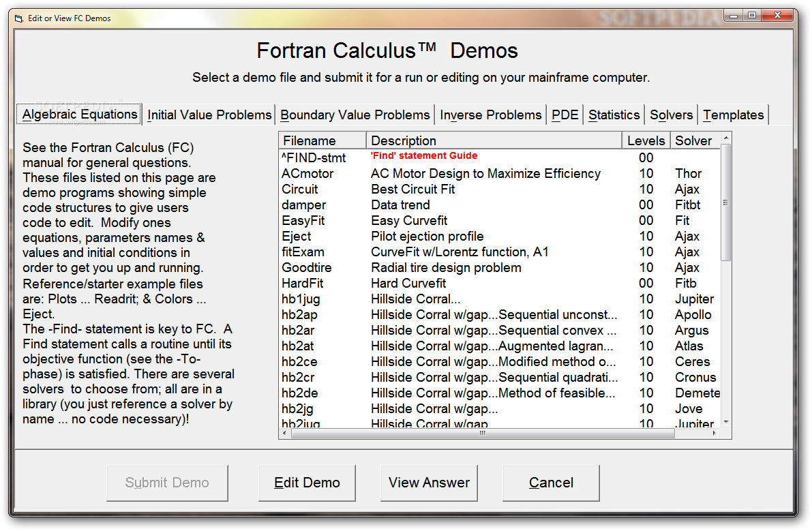Minimize the Edit or View FC Demos window

pos(734,16)
